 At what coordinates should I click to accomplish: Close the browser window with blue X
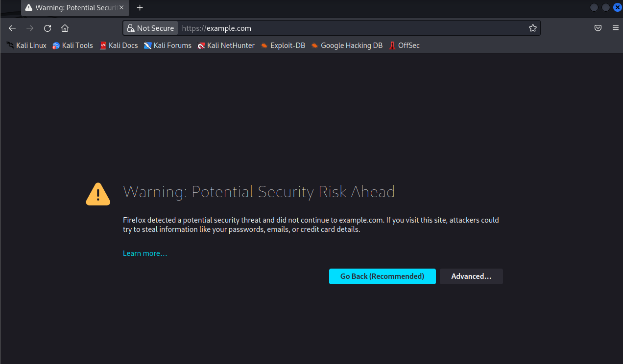pyautogui.click(x=617, y=7)
